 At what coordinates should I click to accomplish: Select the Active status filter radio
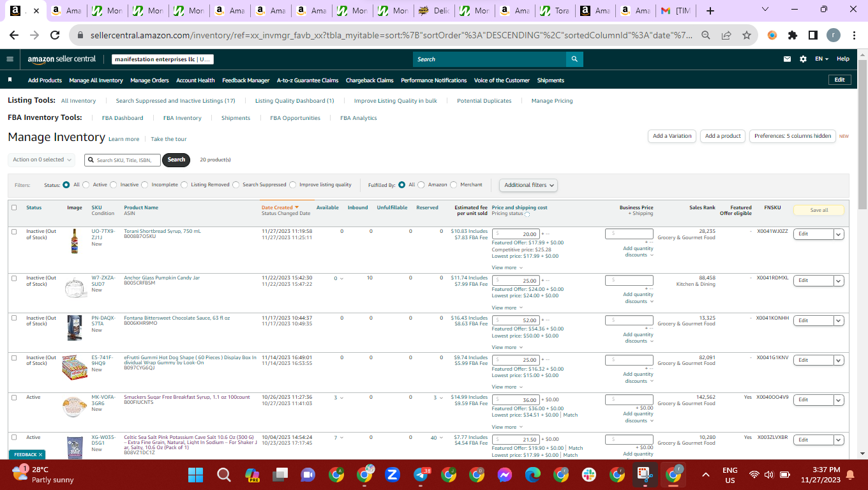click(x=86, y=185)
